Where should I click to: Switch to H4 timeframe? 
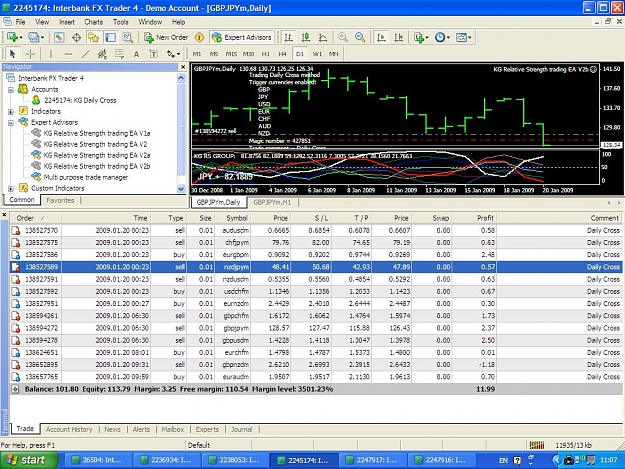click(x=283, y=53)
